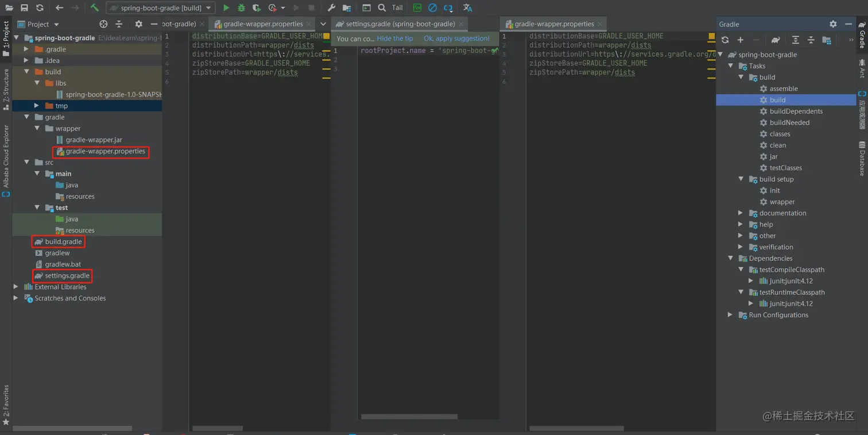Open settings via the wrench icon
Viewport: 868px width, 435px height.
[331, 8]
